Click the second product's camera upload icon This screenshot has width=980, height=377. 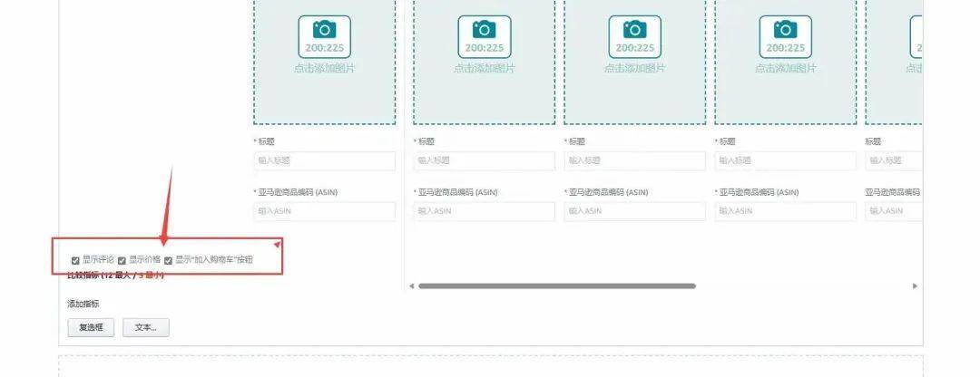pyautogui.click(x=484, y=37)
